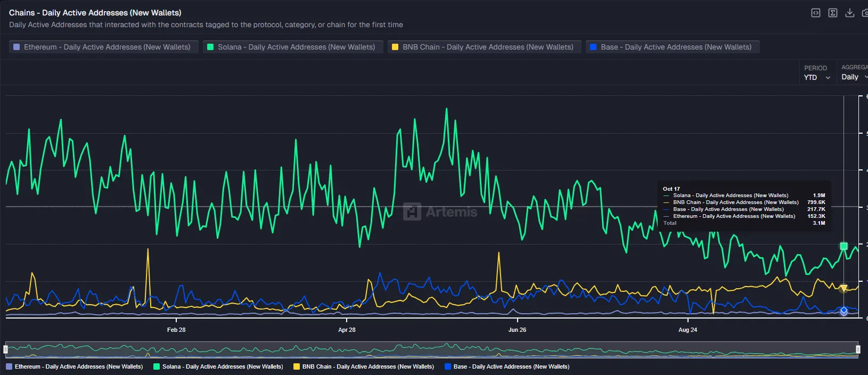Toggle Ethereum series in bottom legend
The height and width of the screenshot is (375, 868).
(x=75, y=366)
